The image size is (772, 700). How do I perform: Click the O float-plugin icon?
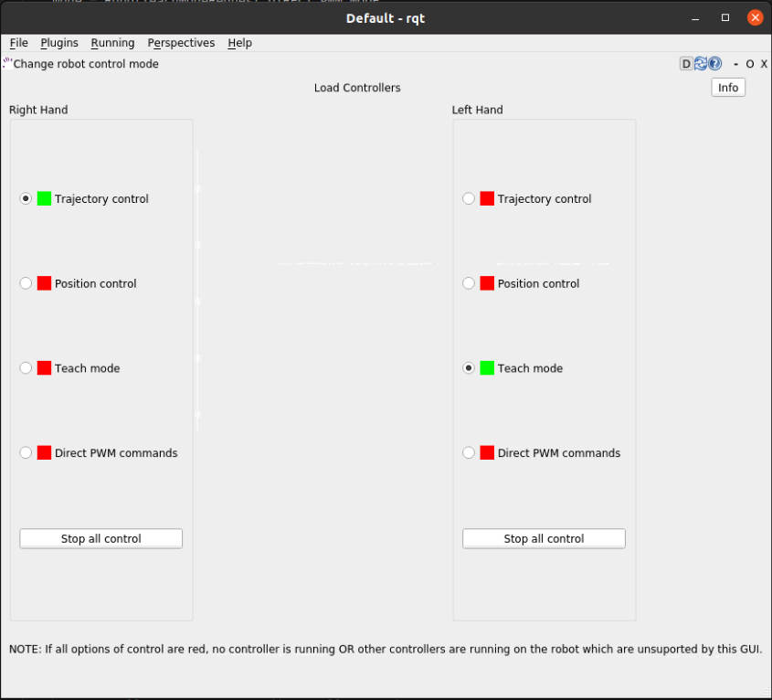(750, 64)
